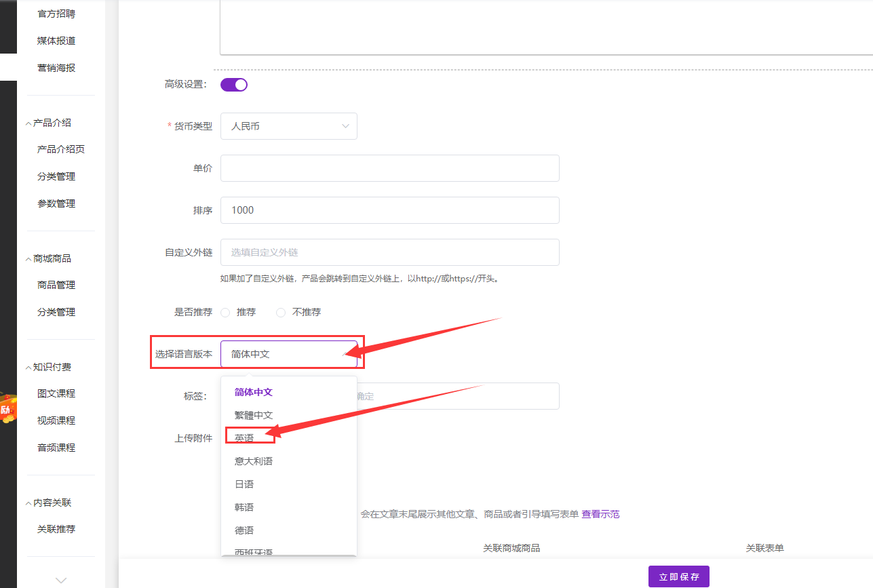873x588 pixels.
Task: Click the 单价 input field
Action: tap(389, 168)
